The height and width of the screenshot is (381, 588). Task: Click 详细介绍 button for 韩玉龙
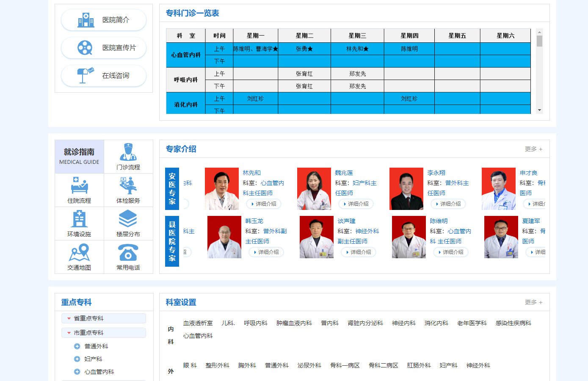(x=266, y=252)
